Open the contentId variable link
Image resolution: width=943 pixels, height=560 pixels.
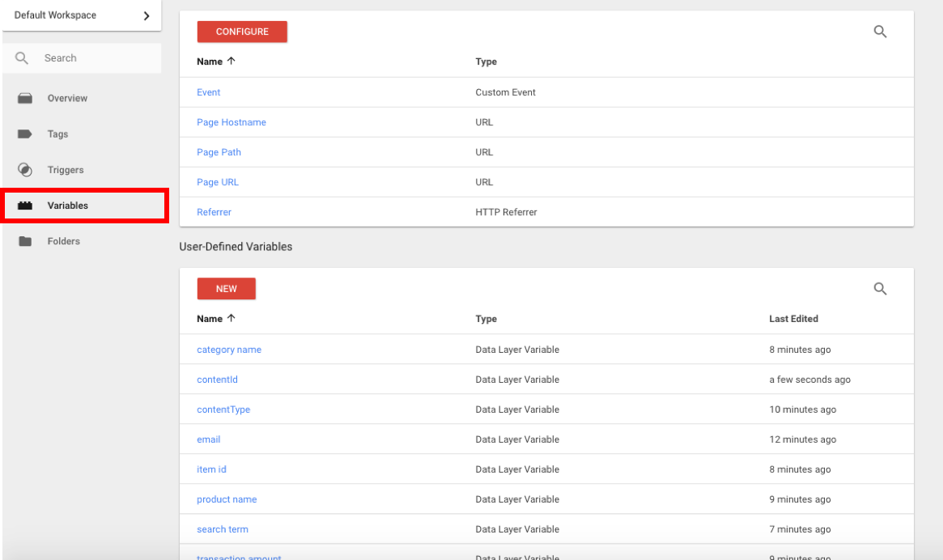[x=217, y=380]
